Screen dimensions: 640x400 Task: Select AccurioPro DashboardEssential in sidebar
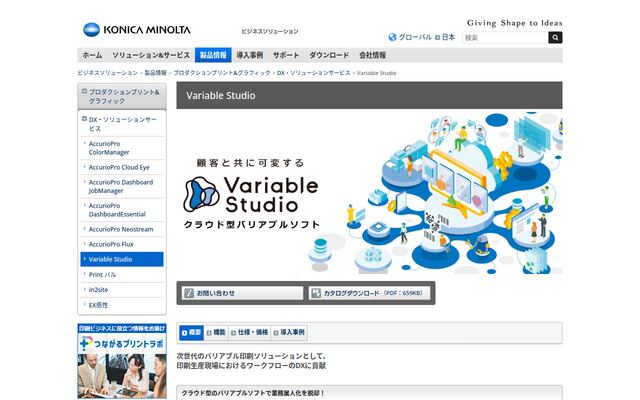[x=122, y=210]
